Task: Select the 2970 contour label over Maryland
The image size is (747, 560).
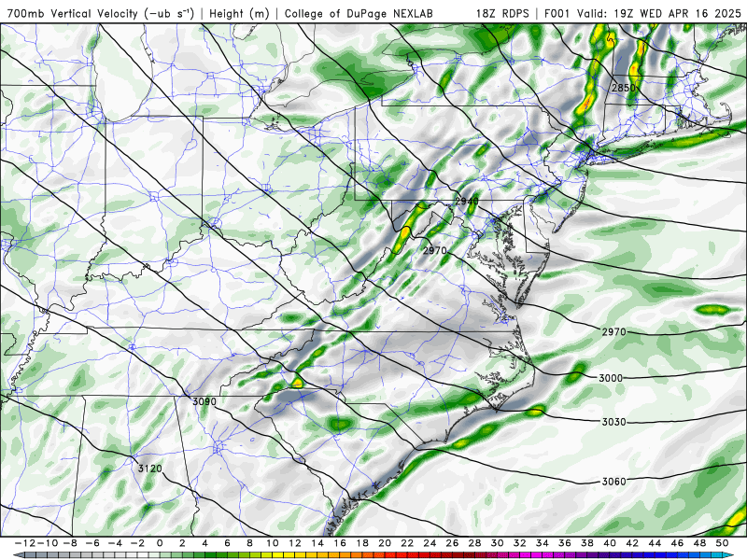Action: click(x=435, y=250)
